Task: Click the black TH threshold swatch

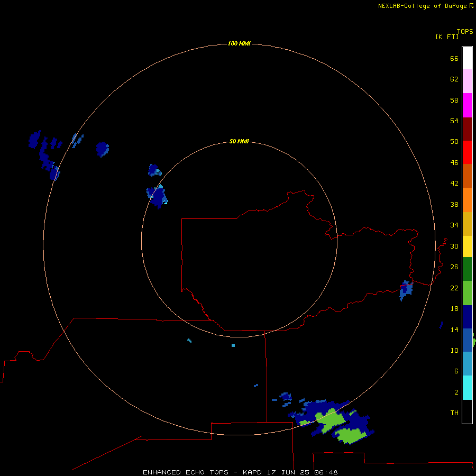Action: [x=467, y=411]
